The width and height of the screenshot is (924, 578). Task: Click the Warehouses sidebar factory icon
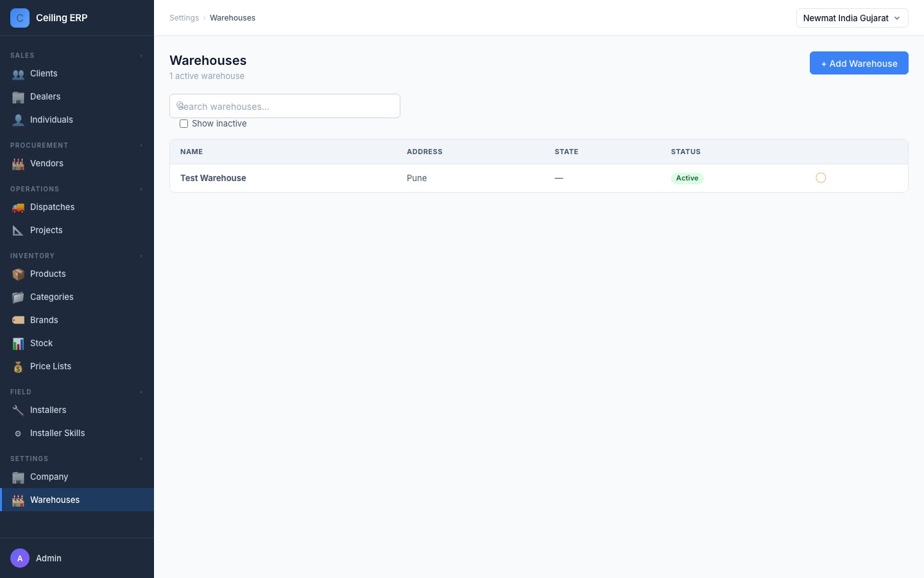coord(18,500)
